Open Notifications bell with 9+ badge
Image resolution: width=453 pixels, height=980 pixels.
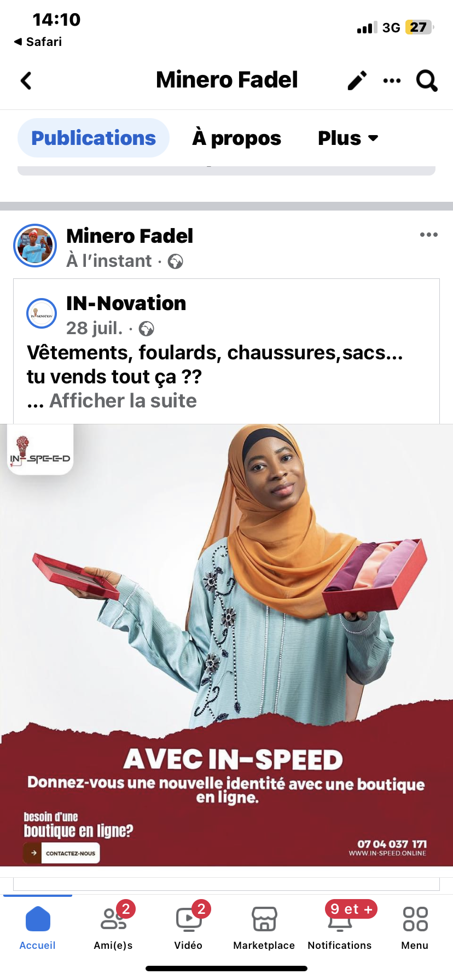coord(340,919)
